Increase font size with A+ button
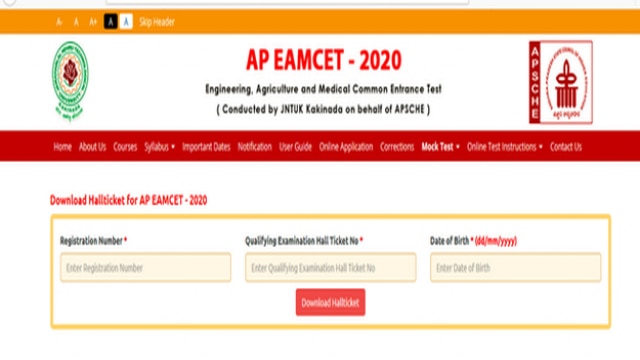The image size is (640, 360). (x=93, y=22)
